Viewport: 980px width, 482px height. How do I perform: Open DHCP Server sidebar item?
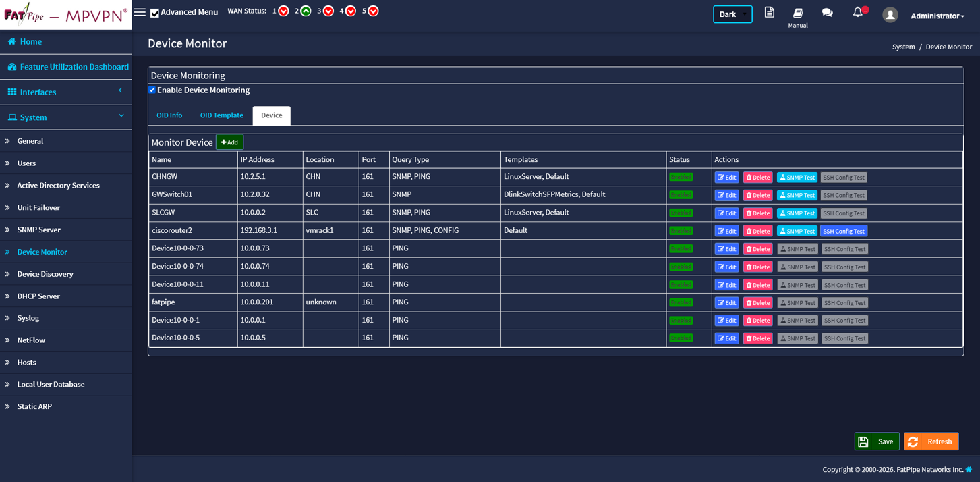pyautogui.click(x=65, y=296)
